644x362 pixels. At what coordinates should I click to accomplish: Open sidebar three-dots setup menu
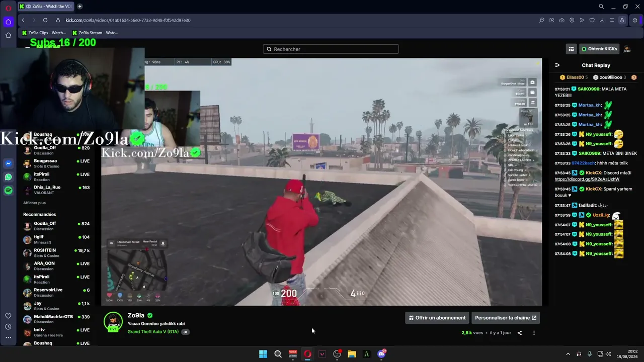8,338
